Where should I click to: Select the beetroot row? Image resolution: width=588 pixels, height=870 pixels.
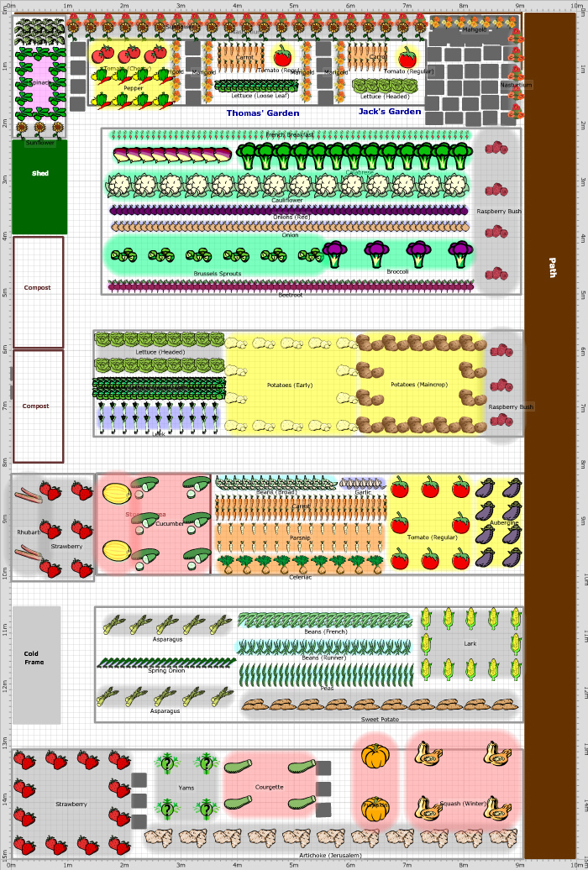291,287
